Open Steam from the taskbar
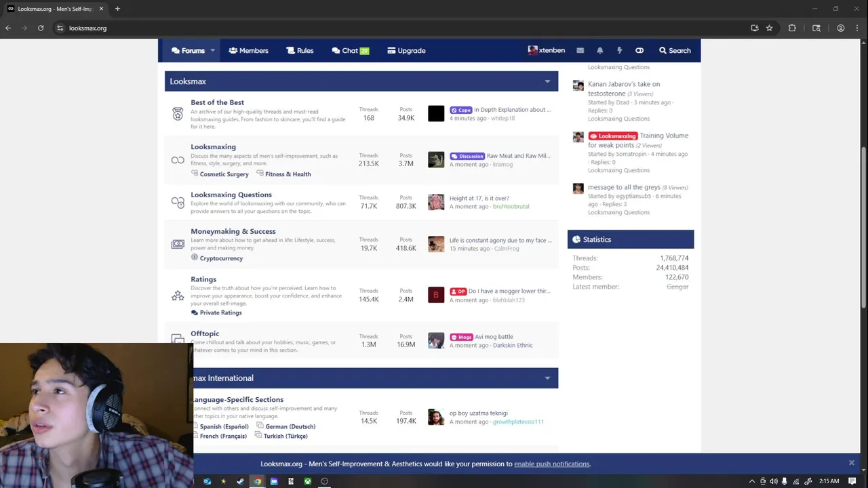The height and width of the screenshot is (488, 868). pos(240,481)
